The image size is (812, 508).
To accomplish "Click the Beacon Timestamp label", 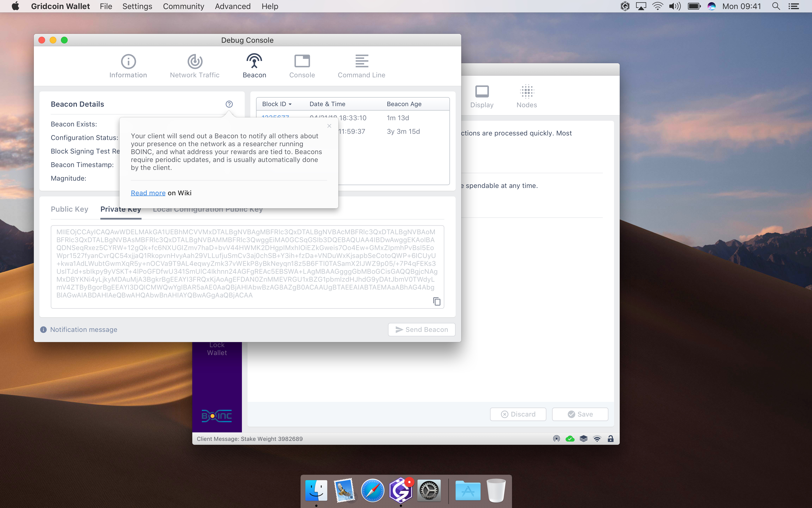I will coord(82,165).
